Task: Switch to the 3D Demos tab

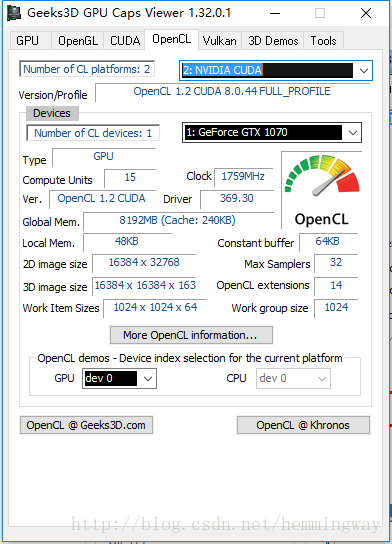Action: pyautogui.click(x=273, y=41)
